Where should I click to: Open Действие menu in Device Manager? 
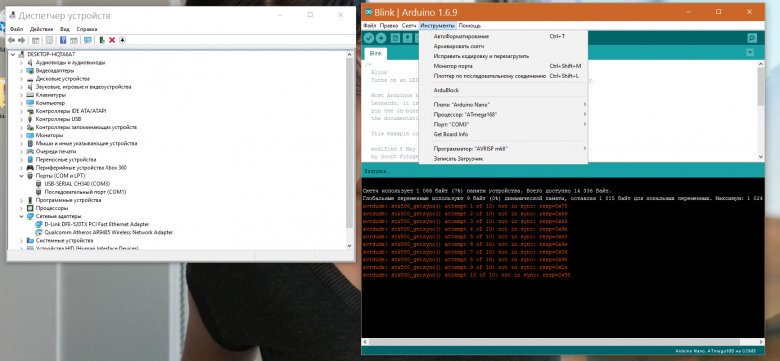[41, 29]
